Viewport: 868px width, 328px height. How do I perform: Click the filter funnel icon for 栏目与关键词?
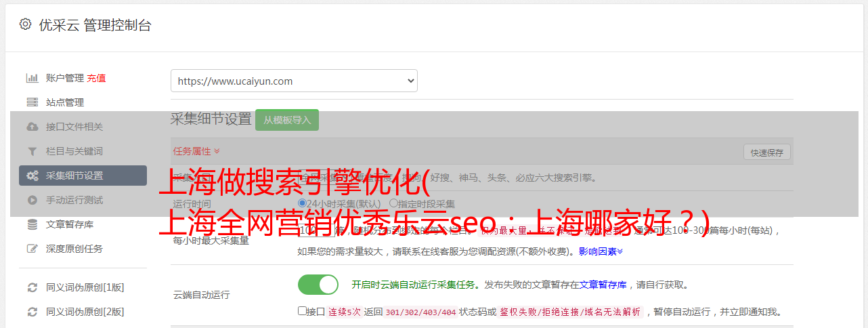tap(32, 151)
